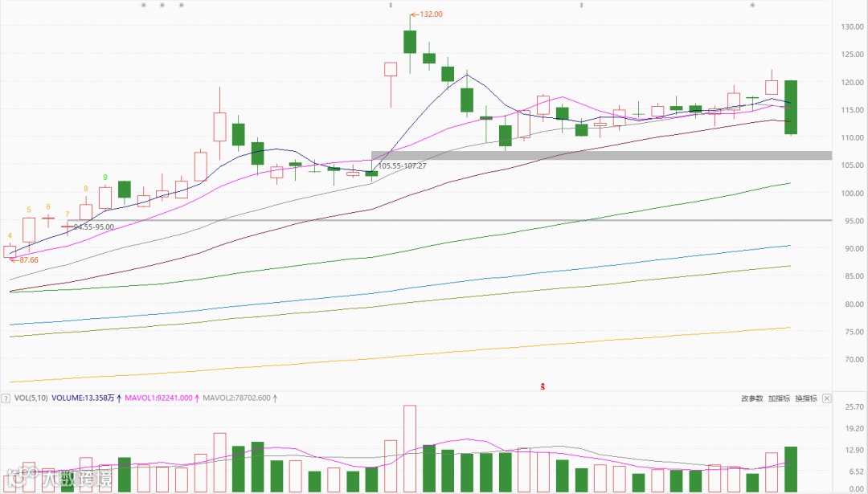Select the tallest volume bar in the volume panel
This screenshot has height=494, width=868.
(410, 449)
